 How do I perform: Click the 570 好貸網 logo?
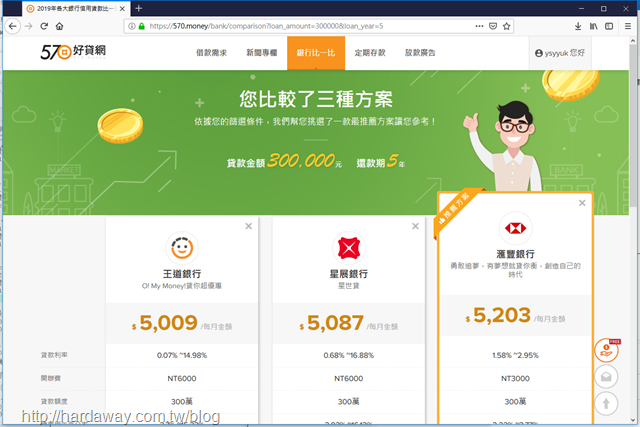point(73,52)
